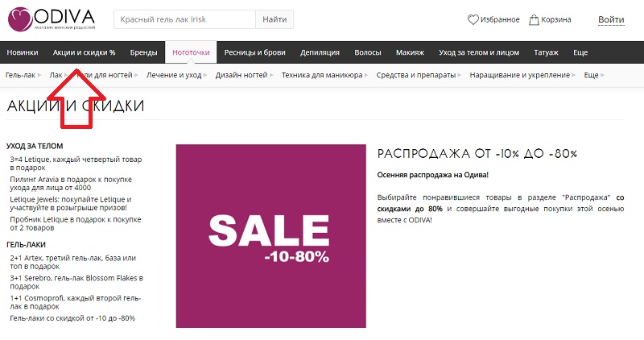Open favorites via the heart icon
Image resolution: width=644 pixels, height=340 pixels.
point(473,19)
